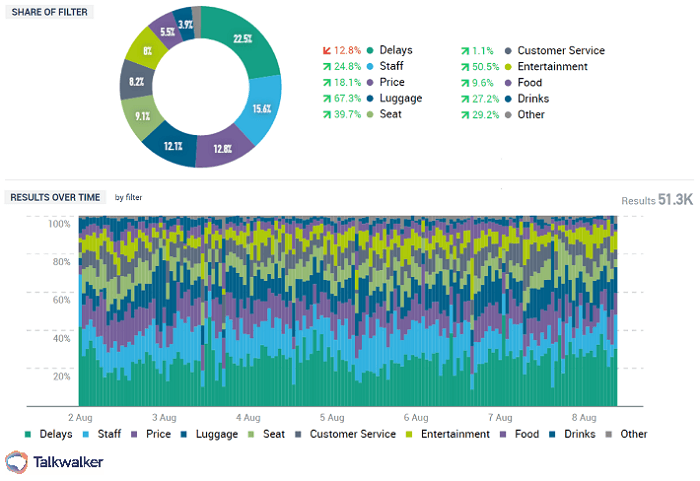Open the 'by filter' grouping selector

point(128,197)
